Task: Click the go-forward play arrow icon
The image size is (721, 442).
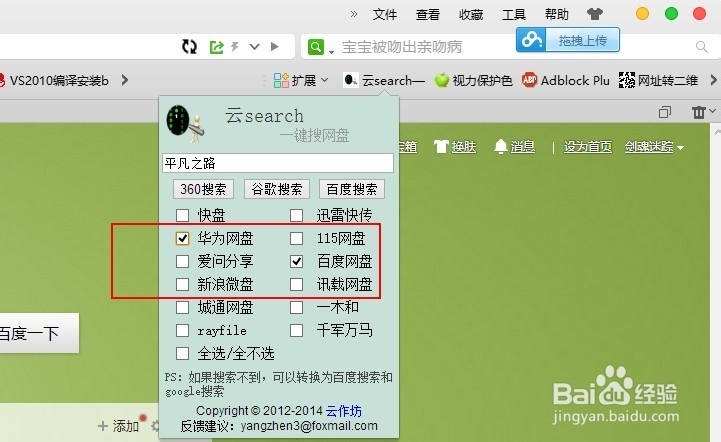Action: [275, 46]
